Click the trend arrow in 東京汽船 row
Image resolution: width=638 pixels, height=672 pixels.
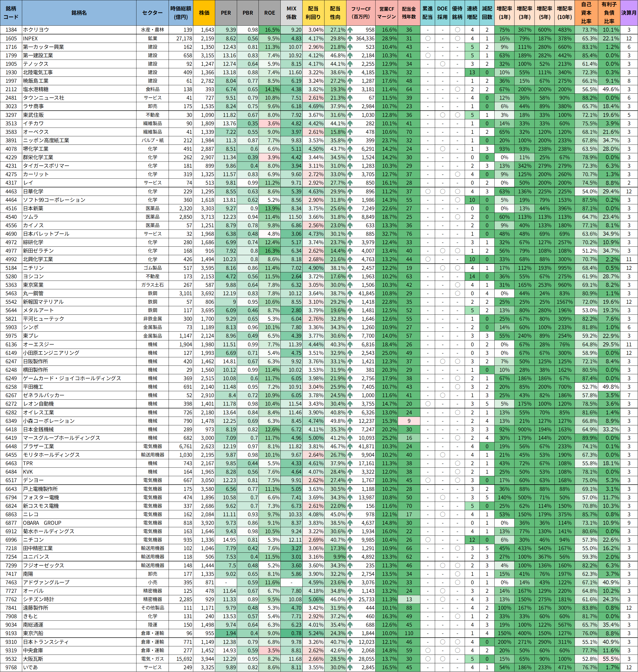pos(350,633)
